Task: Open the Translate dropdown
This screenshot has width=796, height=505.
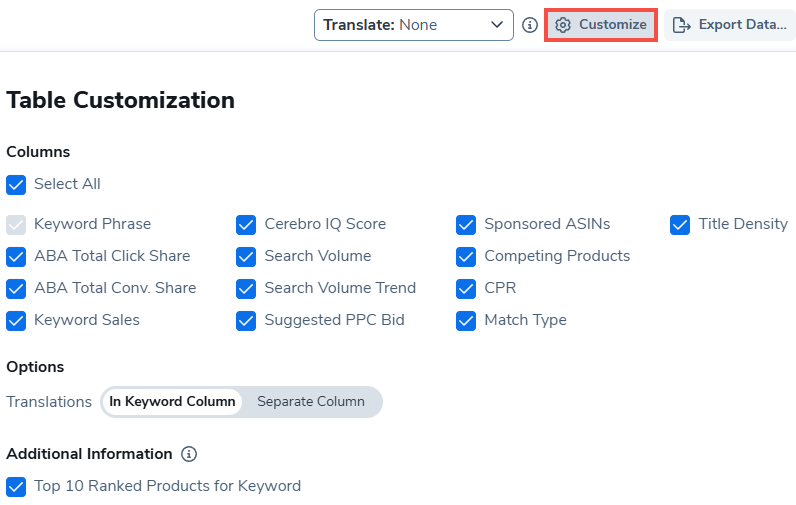Action: click(414, 25)
